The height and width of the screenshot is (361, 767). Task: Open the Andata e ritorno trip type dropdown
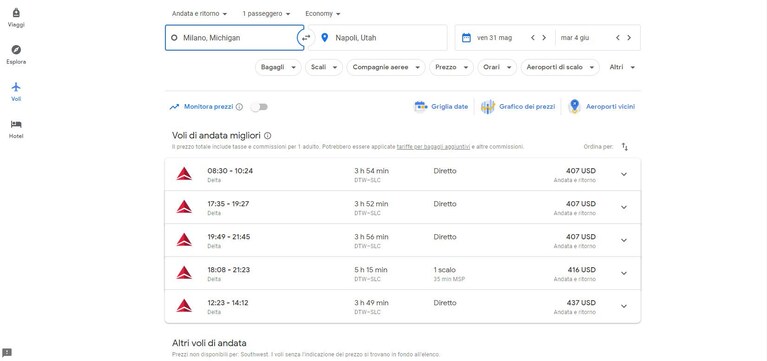coord(199,14)
